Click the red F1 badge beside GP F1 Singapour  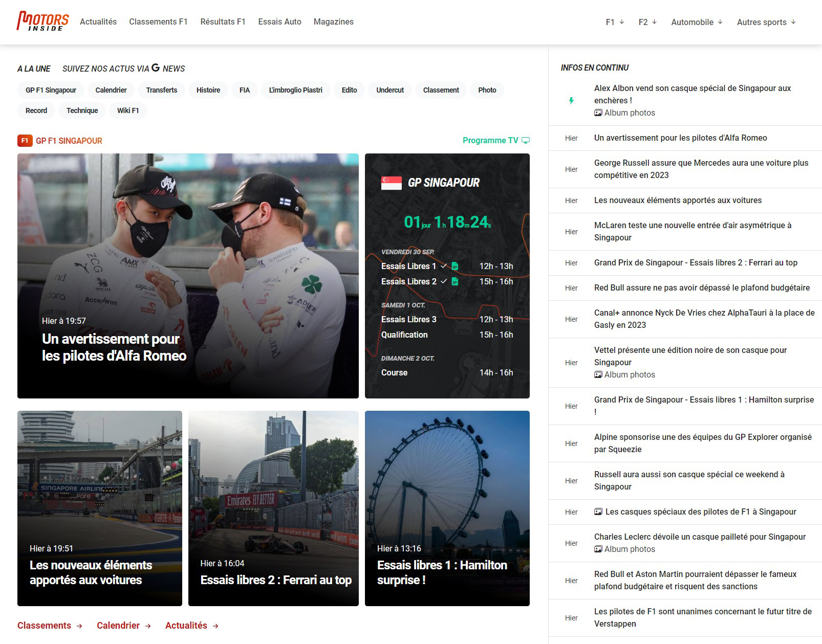pos(25,141)
